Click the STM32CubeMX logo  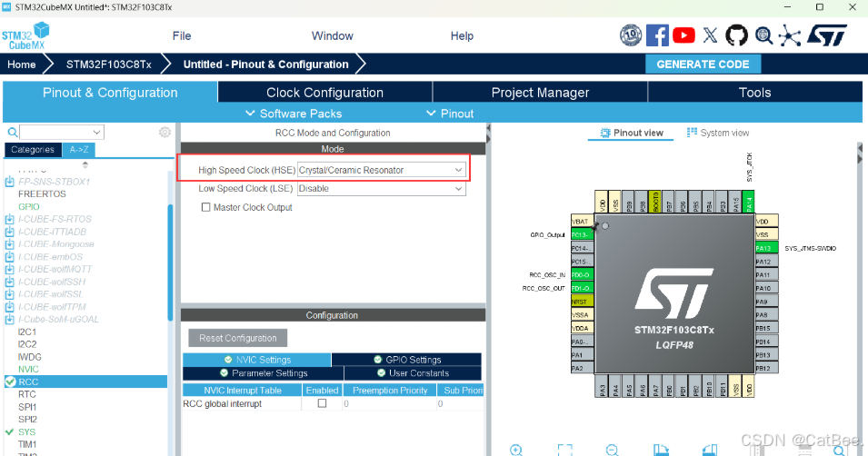[25, 36]
